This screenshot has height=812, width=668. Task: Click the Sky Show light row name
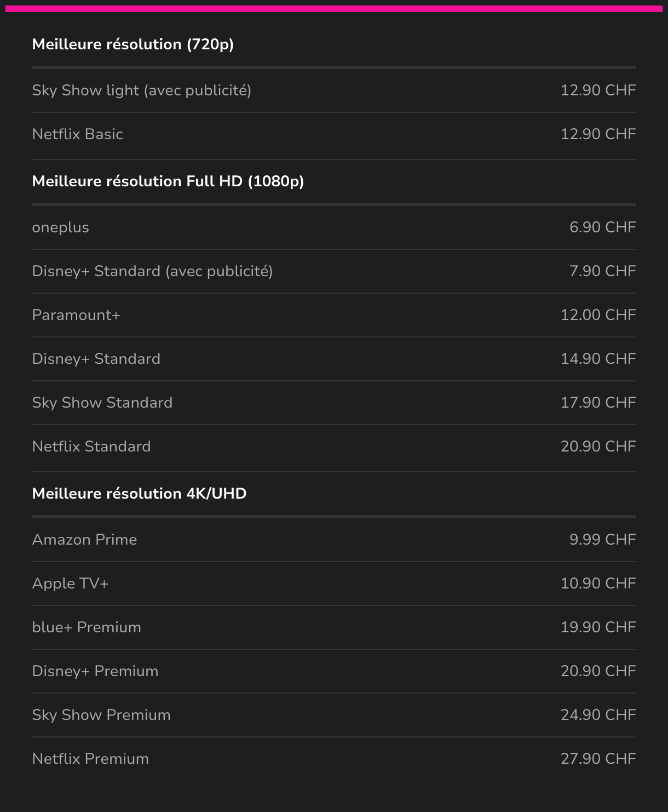click(x=141, y=90)
